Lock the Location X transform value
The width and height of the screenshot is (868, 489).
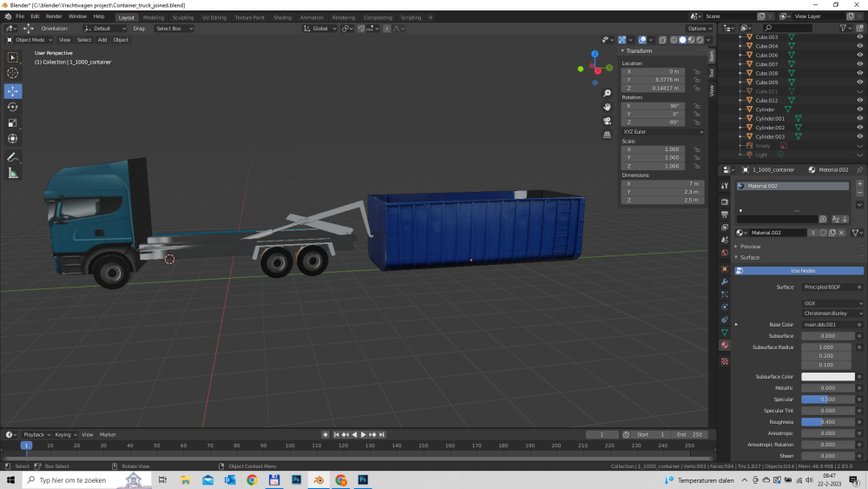click(x=697, y=71)
